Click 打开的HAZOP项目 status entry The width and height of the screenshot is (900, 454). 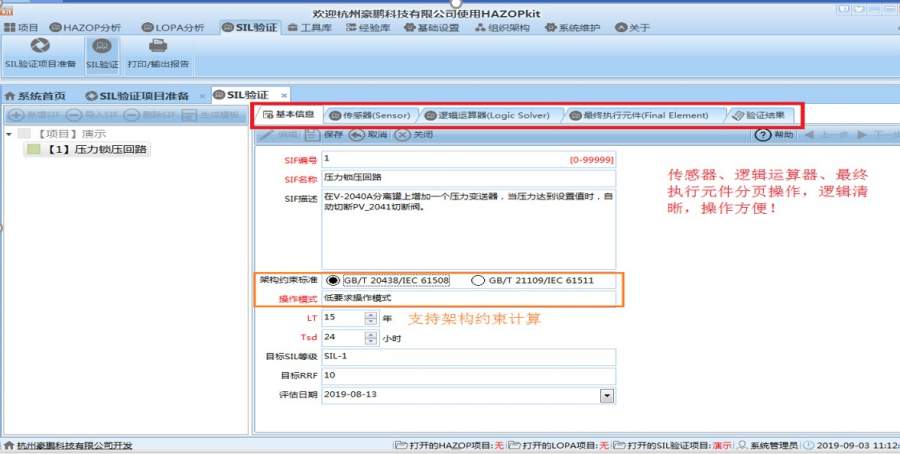point(449,446)
